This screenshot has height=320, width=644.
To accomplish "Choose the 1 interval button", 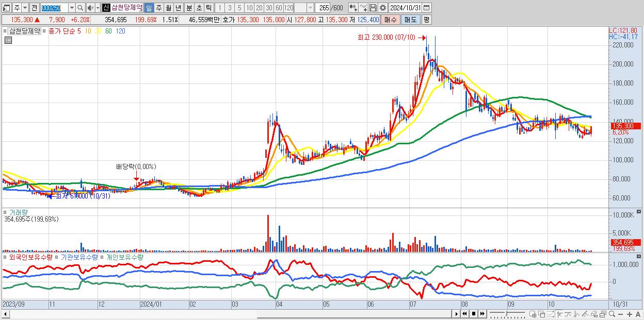I will (220, 8).
